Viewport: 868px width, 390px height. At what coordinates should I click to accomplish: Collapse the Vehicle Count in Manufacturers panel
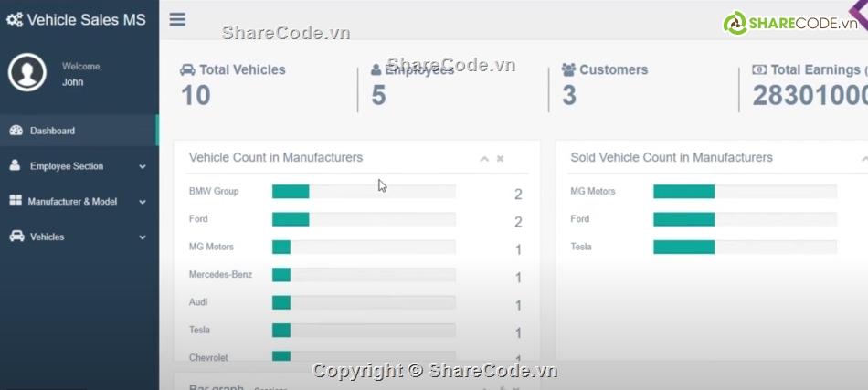click(484, 159)
